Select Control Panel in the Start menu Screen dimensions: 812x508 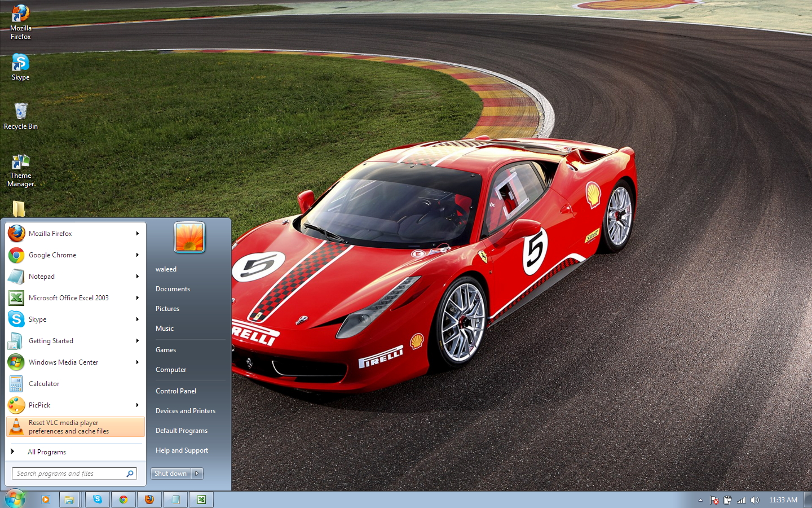click(x=176, y=391)
